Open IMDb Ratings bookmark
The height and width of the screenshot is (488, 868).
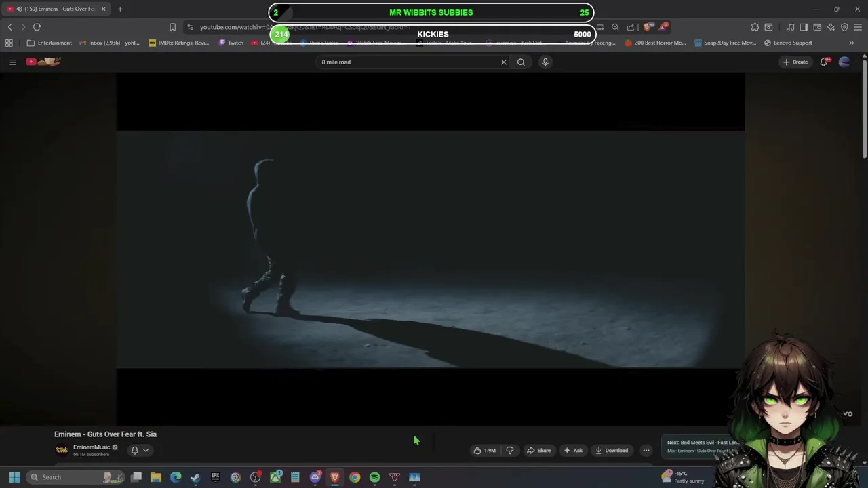click(x=179, y=43)
